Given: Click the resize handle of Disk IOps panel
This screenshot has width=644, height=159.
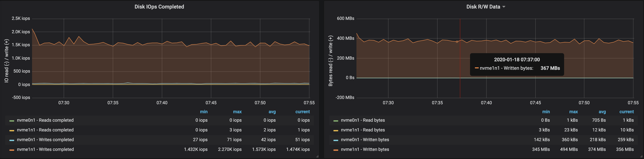Looking at the screenshot, I should 317,157.
